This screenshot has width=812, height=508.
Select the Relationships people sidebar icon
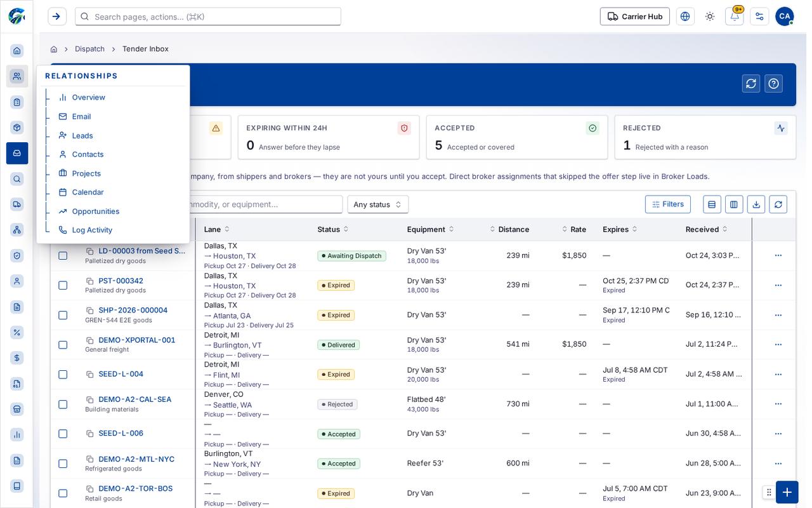pyautogui.click(x=17, y=76)
